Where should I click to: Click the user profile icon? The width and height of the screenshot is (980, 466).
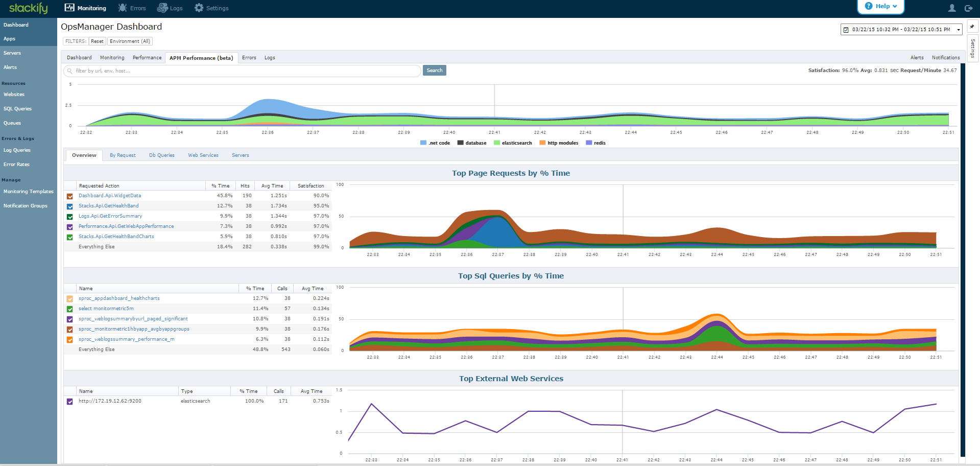click(952, 8)
